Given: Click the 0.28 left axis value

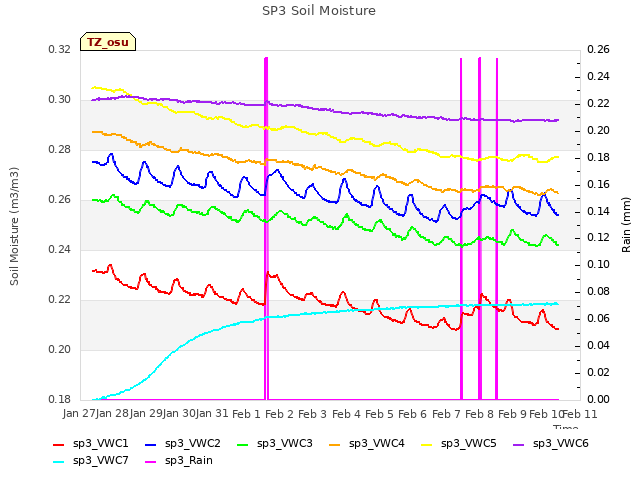Looking at the screenshot, I should [60, 149].
